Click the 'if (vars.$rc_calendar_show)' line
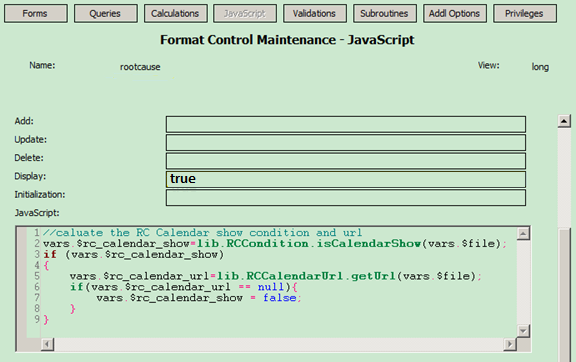 pos(134,255)
